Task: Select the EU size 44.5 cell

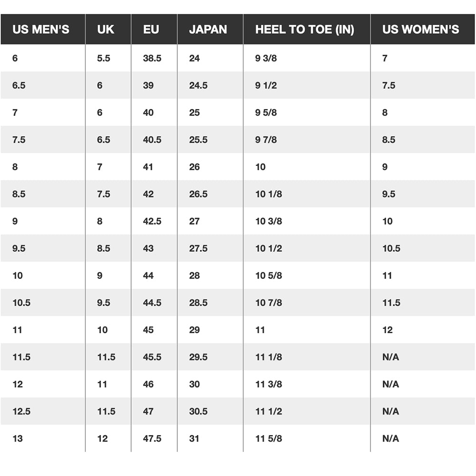Action: coord(152,303)
